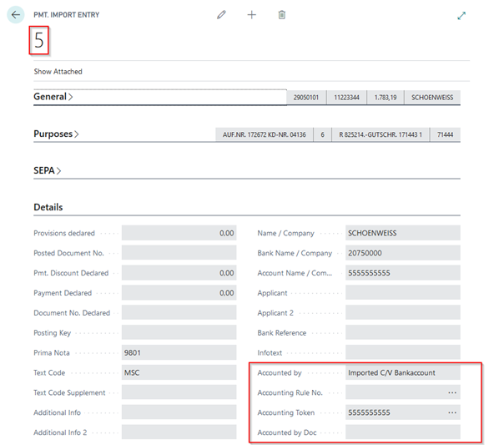Click the Bank Name / Company field
Viewport: 504px width, 445px height.
402,253
